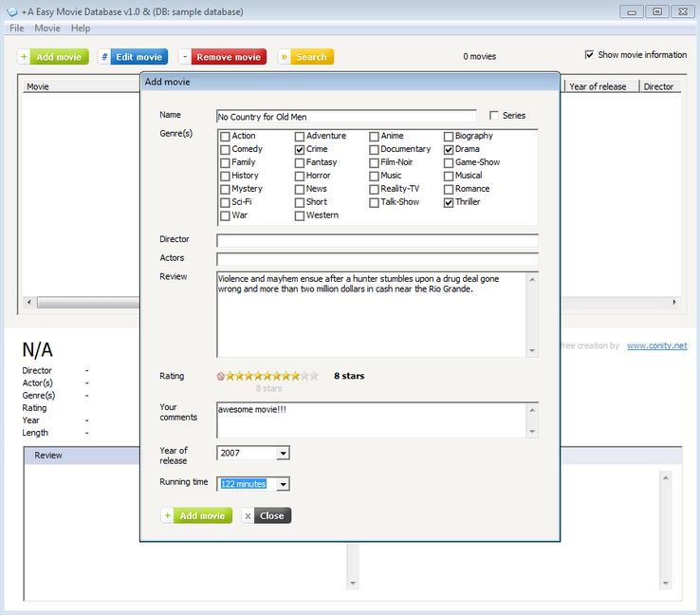Expand the Year of release dropdown
700x615 pixels.
pyautogui.click(x=283, y=454)
